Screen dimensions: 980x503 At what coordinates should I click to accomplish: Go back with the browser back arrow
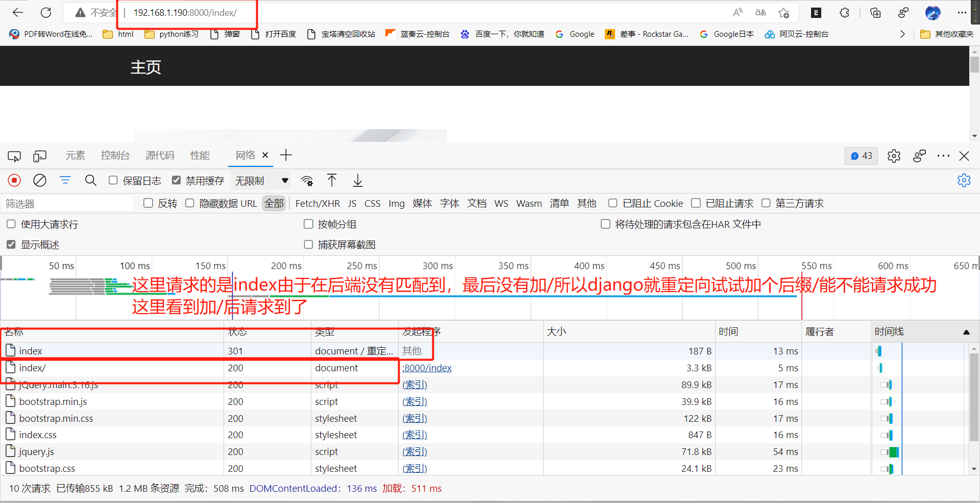18,12
